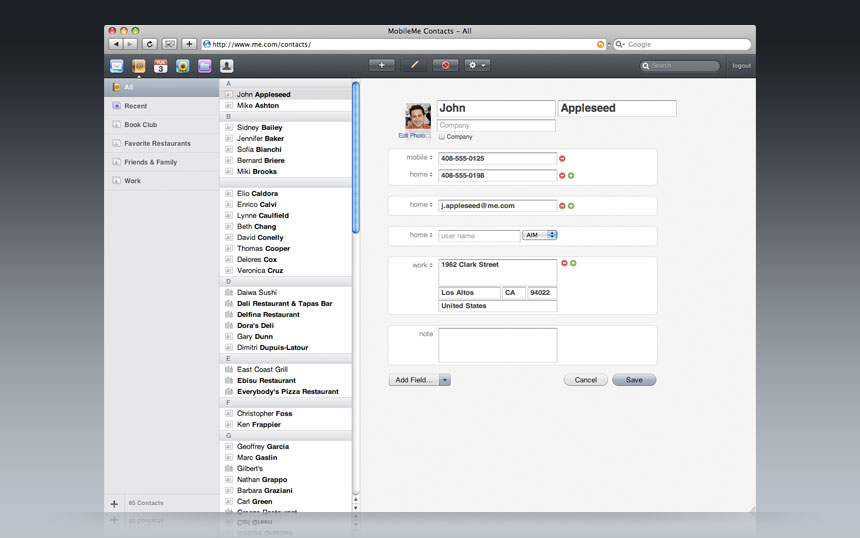Open the Gallery sunflower icon
860x538 pixels.
pos(183,66)
